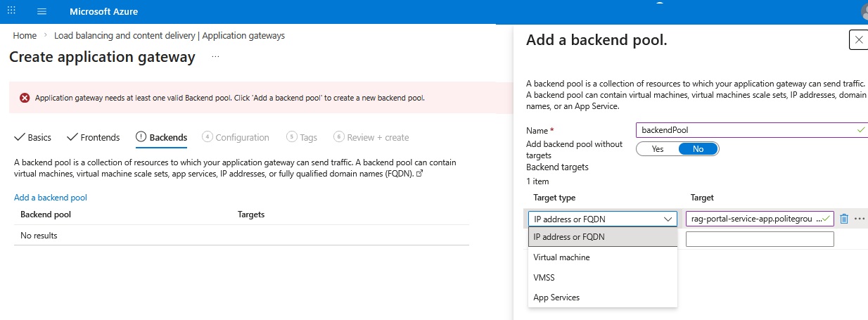
Task: Choose VMSS target type
Action: pyautogui.click(x=603, y=278)
